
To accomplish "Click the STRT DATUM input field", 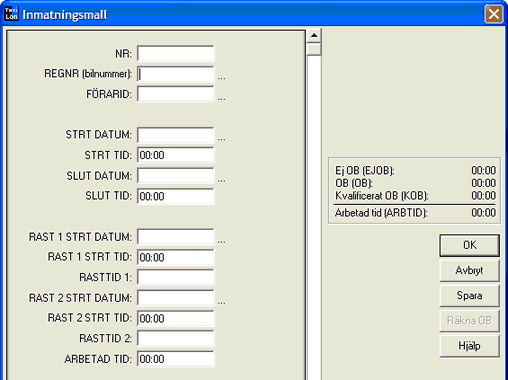I will point(175,135).
